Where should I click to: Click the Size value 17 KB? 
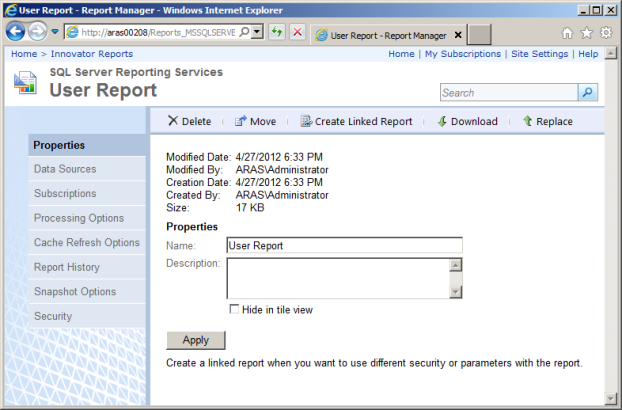coord(250,208)
